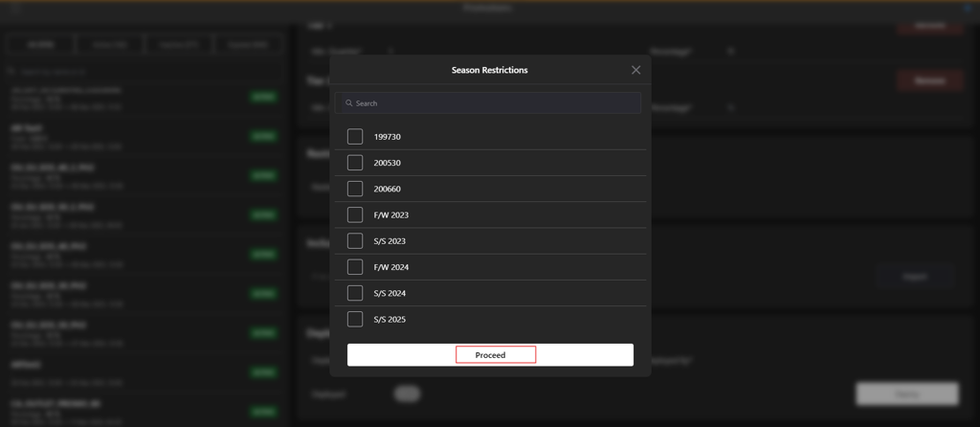Enable the F/W 2023 season restriction
Screen dimensions: 980x427
coord(355,215)
